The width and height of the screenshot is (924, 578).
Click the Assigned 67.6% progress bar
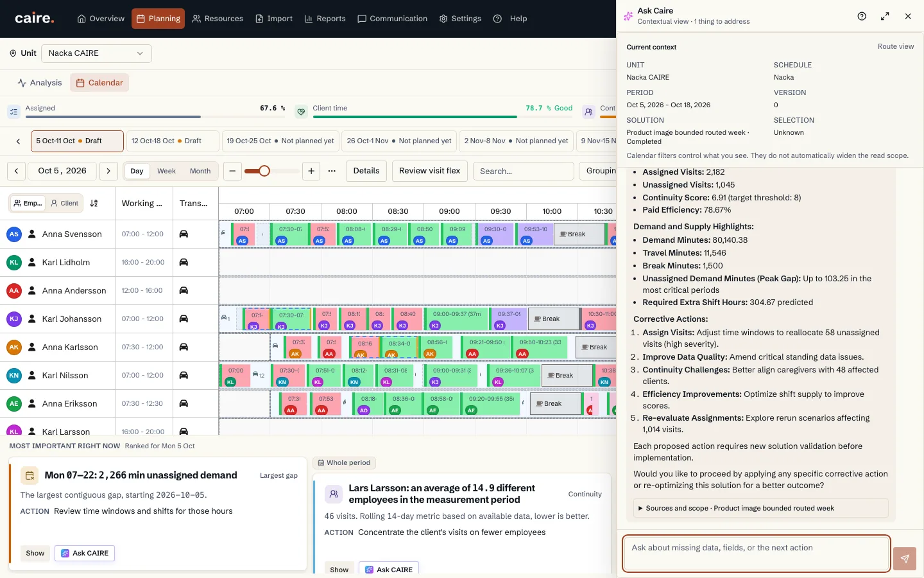tap(155, 117)
